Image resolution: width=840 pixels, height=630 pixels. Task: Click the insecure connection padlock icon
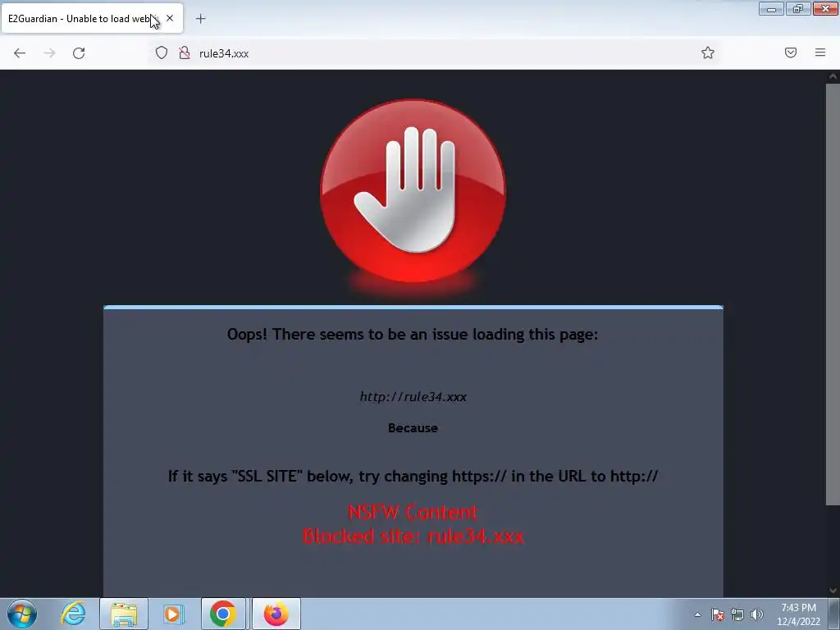(x=185, y=52)
